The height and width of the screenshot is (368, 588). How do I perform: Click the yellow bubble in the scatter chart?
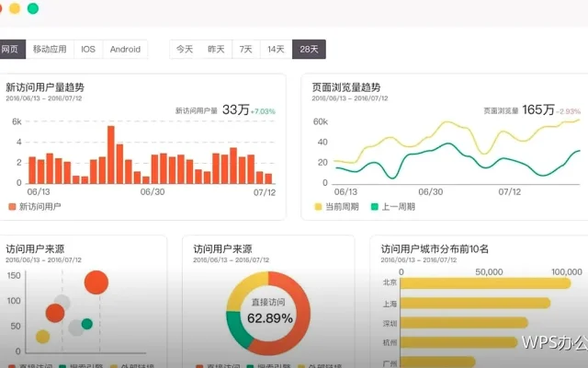[43, 337]
